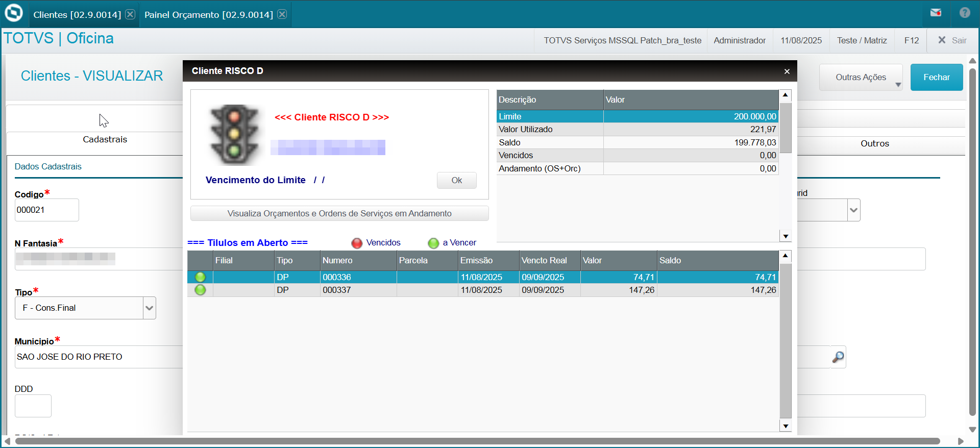Viewport: 980px width, 448px height.
Task: Click green status icon of title 000336
Action: tap(200, 277)
